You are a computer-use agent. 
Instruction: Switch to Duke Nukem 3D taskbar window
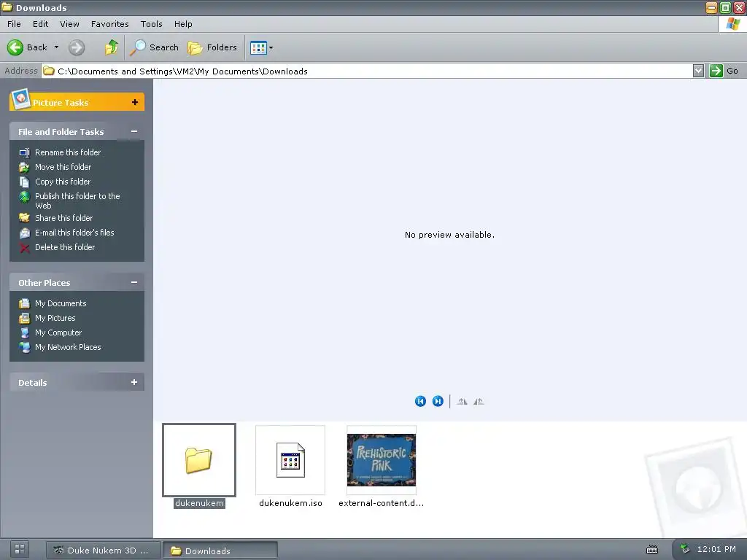[103, 551]
